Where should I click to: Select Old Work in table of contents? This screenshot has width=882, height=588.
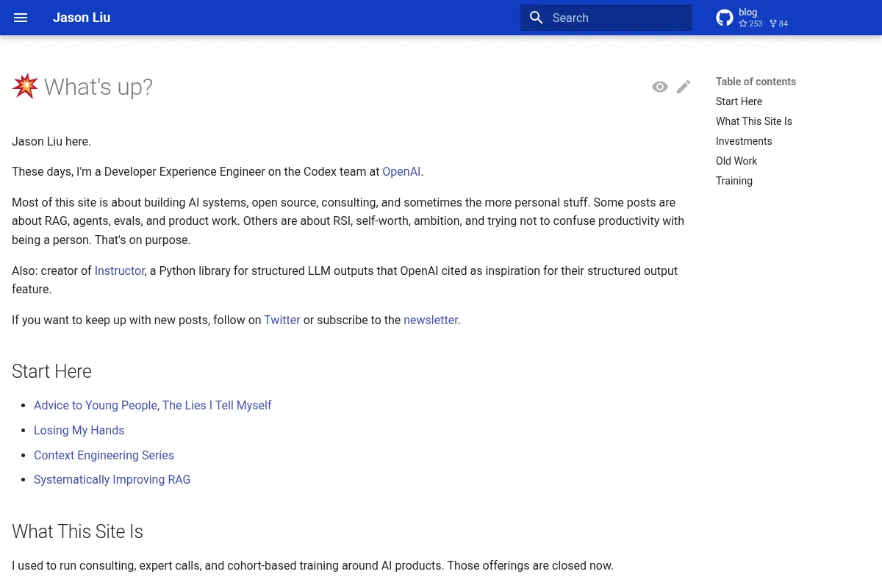[x=736, y=161]
